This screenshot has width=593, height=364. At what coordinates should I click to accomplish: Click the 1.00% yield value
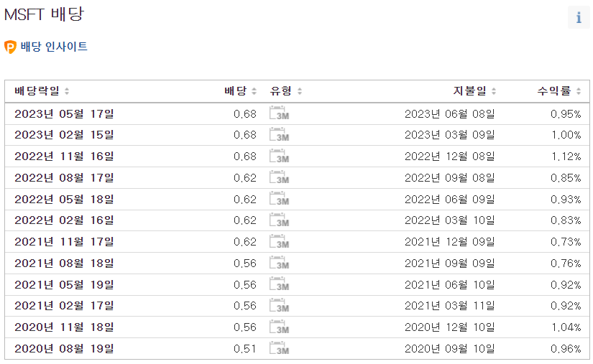click(x=566, y=135)
